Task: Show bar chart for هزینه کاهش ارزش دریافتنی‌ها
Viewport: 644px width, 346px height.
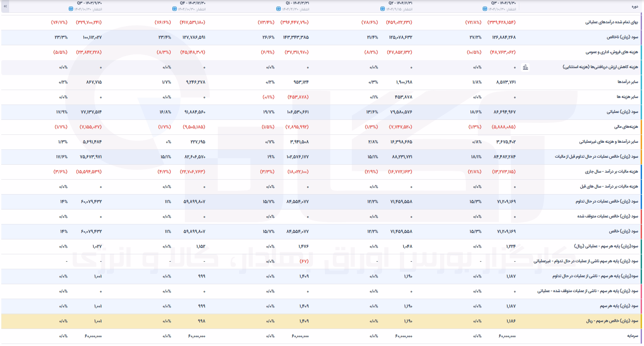Action: 525,67
